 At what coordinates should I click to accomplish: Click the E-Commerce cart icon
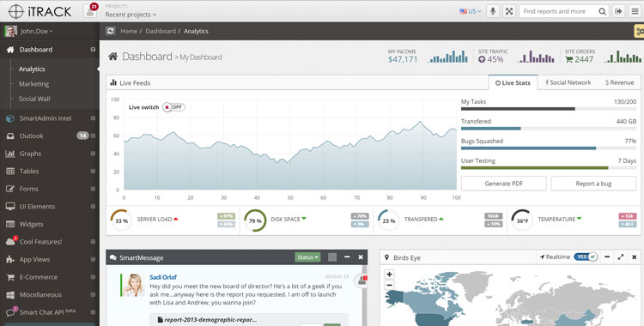pos(10,277)
